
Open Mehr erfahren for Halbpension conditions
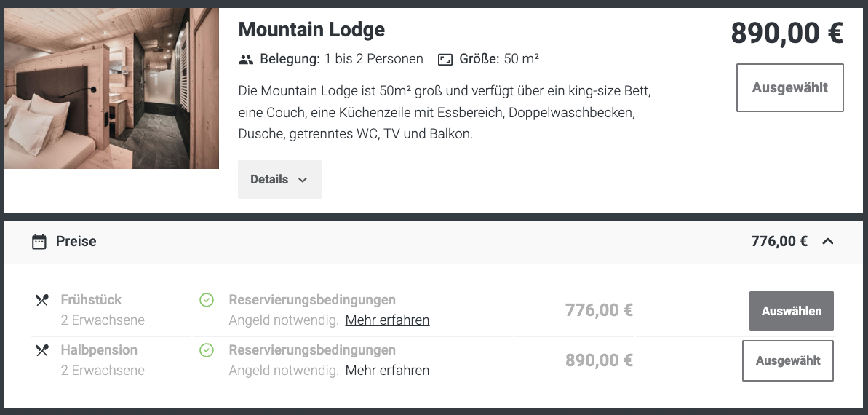(x=388, y=370)
